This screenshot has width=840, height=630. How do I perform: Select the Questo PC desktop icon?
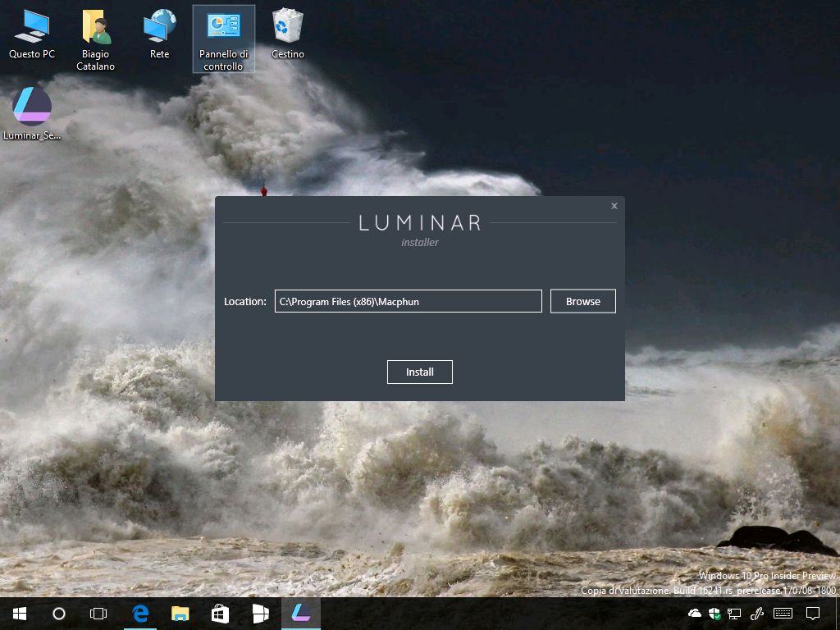[32, 34]
